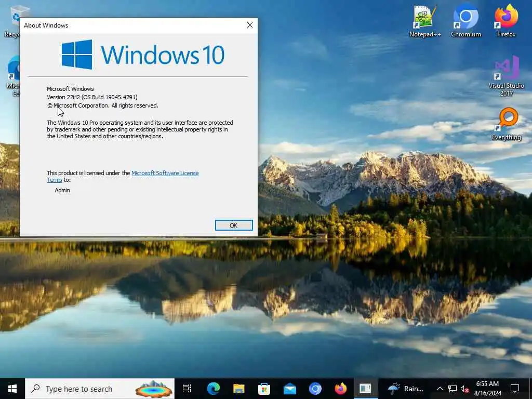Click the Version 22H2 build text
The width and height of the screenshot is (532, 399).
click(92, 97)
